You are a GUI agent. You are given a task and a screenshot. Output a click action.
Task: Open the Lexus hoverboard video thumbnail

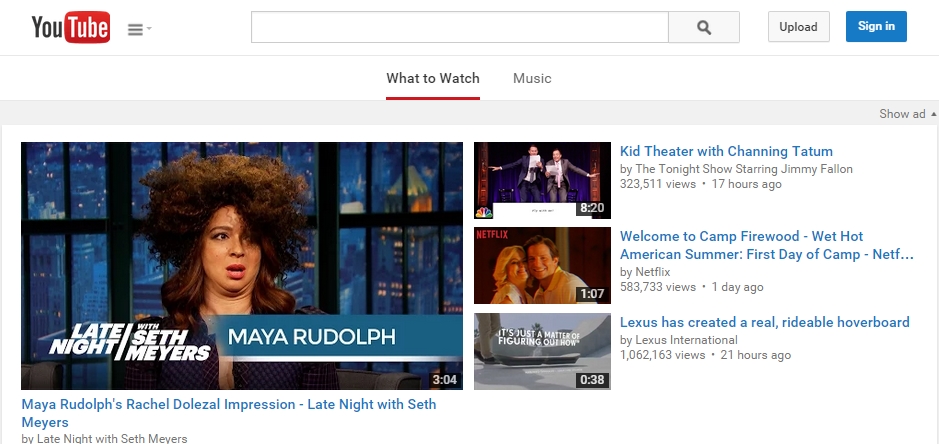542,351
